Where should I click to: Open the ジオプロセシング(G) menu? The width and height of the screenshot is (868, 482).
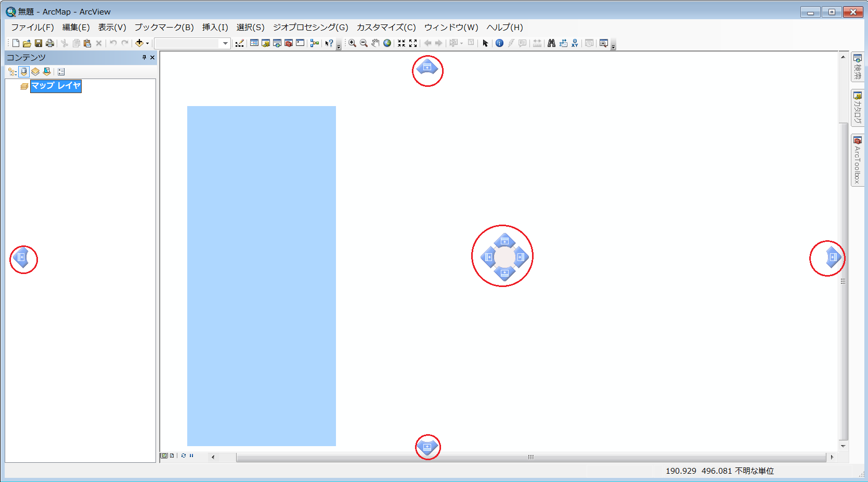pyautogui.click(x=310, y=27)
